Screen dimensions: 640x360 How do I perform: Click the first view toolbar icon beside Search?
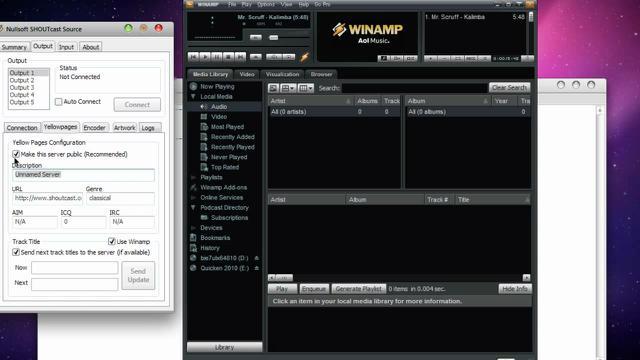click(x=273, y=88)
